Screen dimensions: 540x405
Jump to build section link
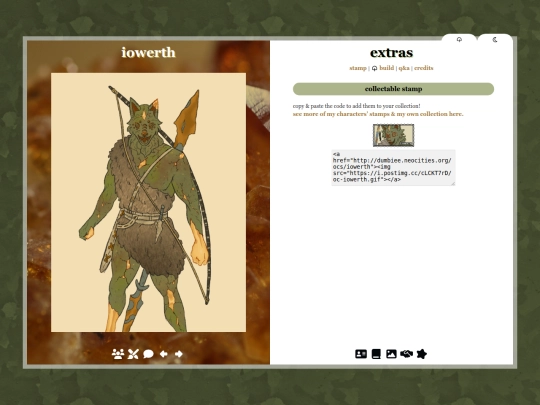tap(386, 68)
